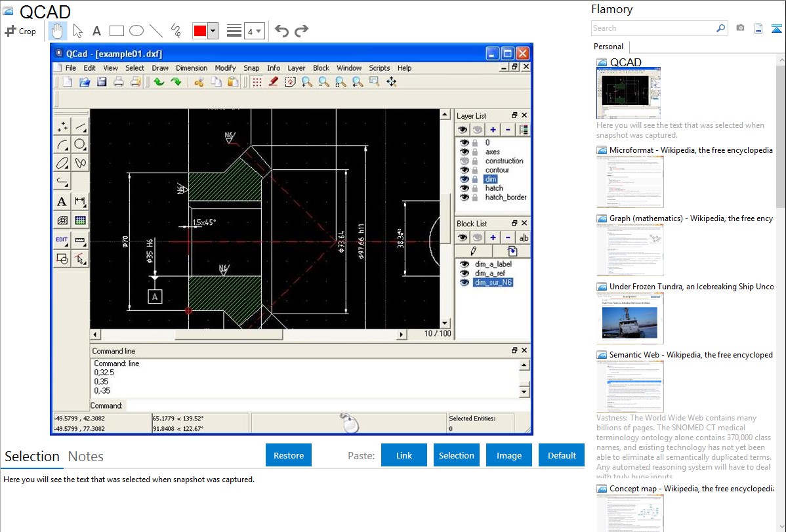The height and width of the screenshot is (532, 786).
Task: Open the Personal tab
Action: [x=608, y=47]
